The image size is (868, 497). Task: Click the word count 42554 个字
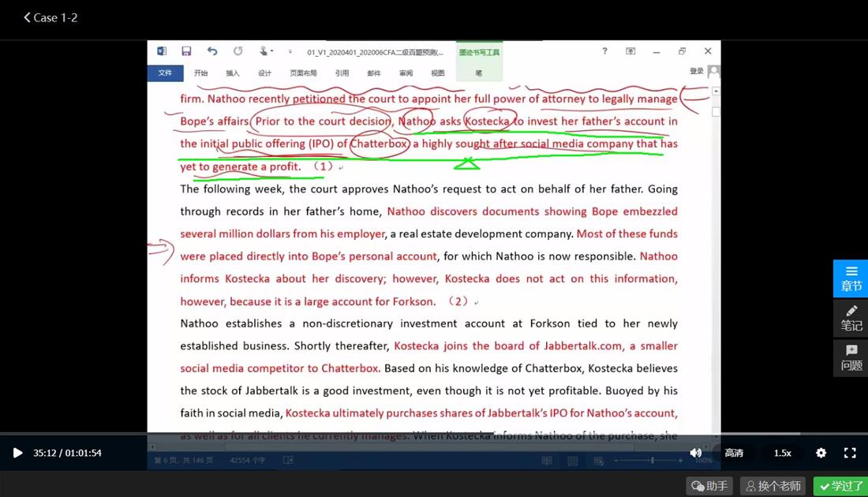(247, 461)
